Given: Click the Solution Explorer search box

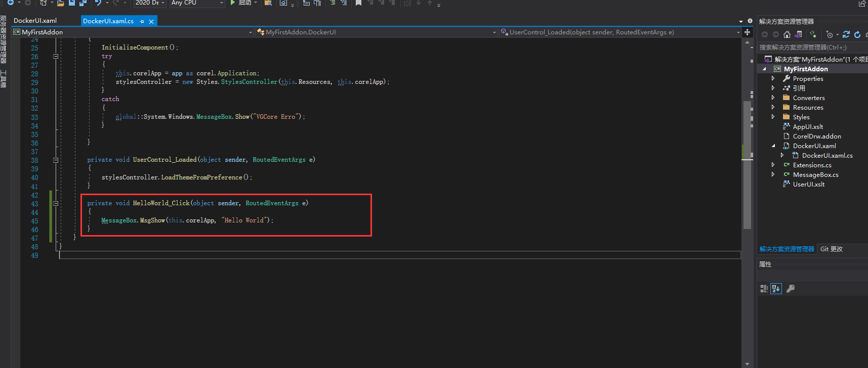Looking at the screenshot, I should coord(810,48).
